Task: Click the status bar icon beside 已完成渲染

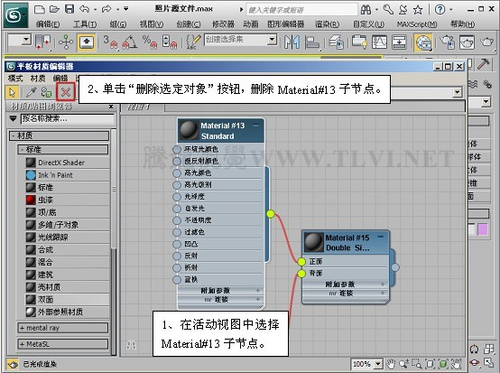Action: 12,364
